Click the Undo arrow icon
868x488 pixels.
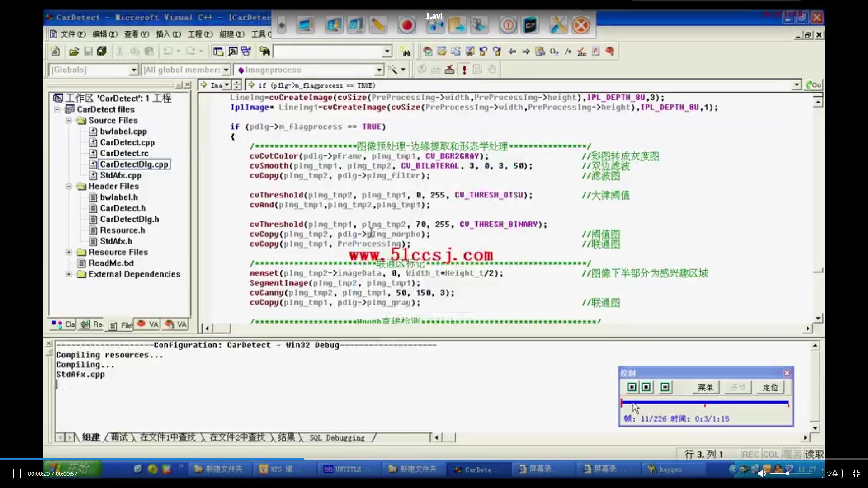168,52
